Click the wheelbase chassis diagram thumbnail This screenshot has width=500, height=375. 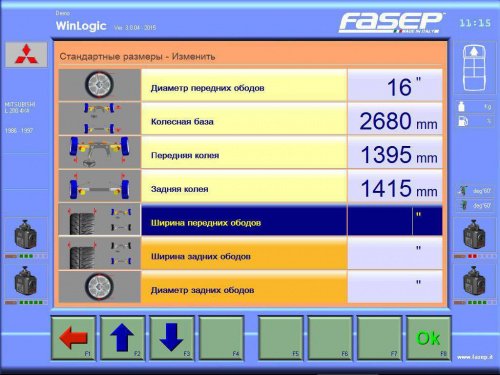[x=100, y=118]
